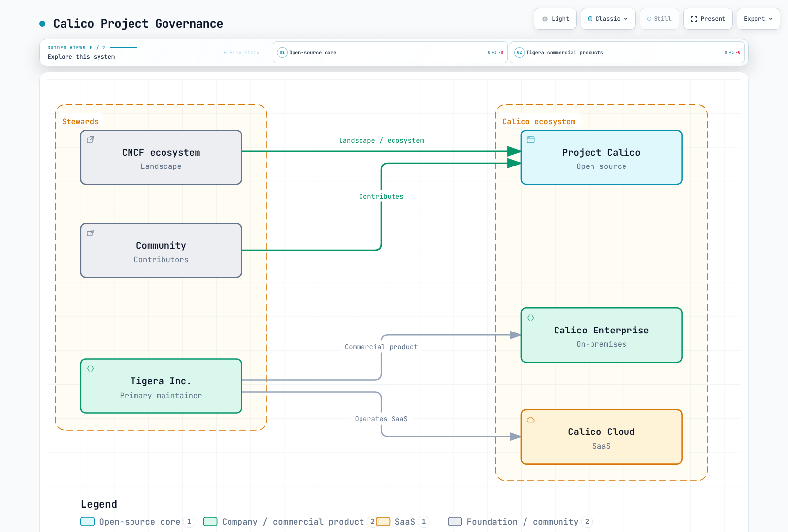Screen dimensions: 788x532
Task: Click the external-link icon on Community node
Action: (91, 233)
